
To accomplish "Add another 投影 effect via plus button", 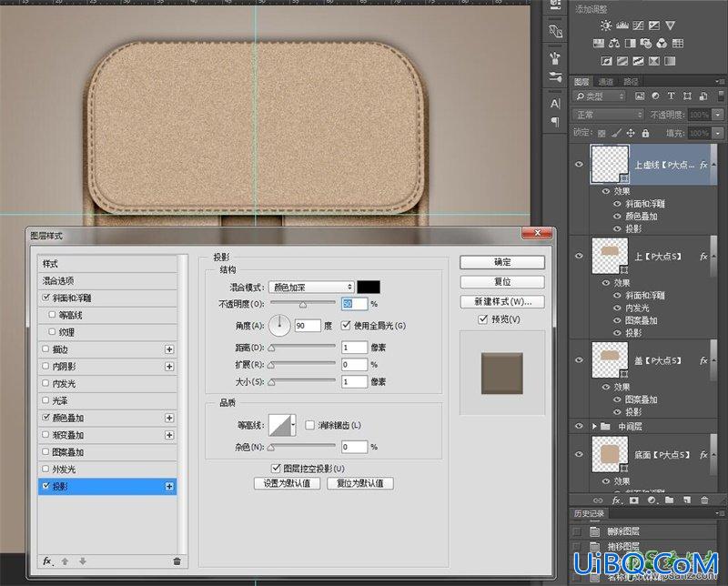I will (169, 487).
